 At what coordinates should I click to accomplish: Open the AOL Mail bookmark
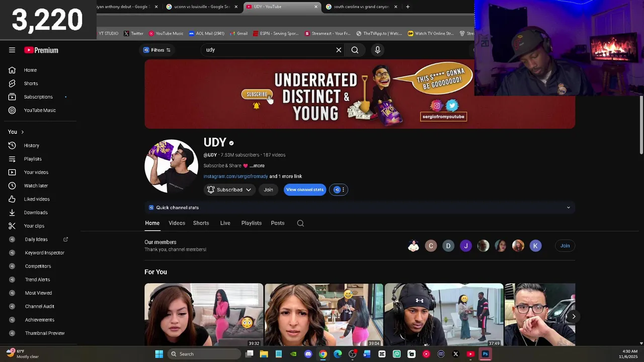click(206, 34)
